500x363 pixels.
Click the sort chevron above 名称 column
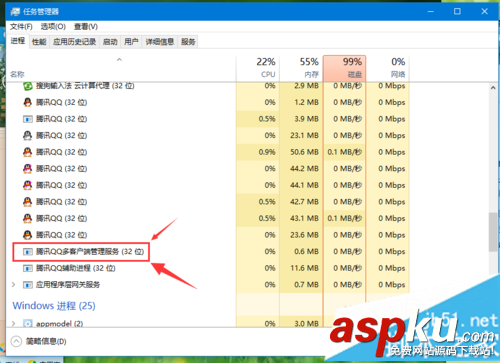(x=119, y=60)
